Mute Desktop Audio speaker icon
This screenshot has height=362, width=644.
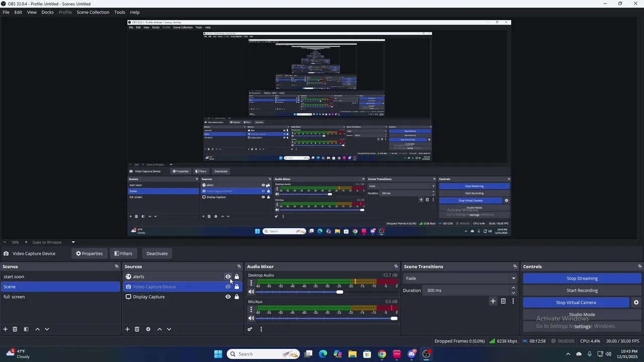coord(251,292)
